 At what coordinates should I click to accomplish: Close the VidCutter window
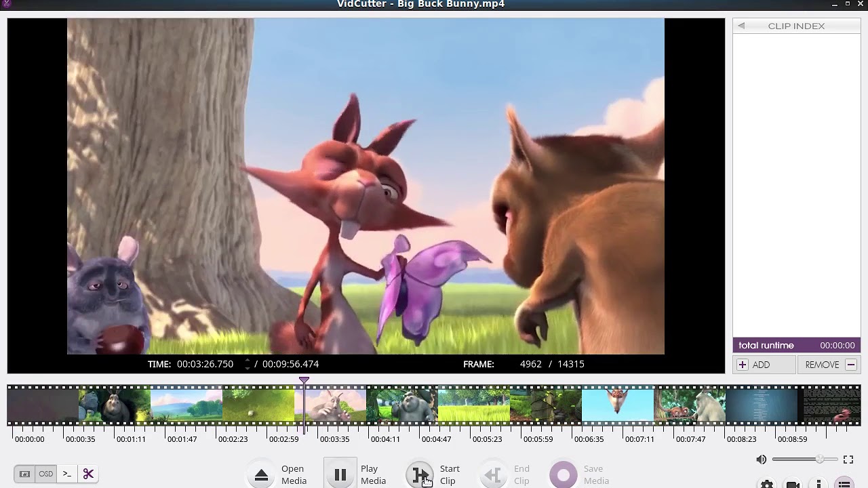861,4
